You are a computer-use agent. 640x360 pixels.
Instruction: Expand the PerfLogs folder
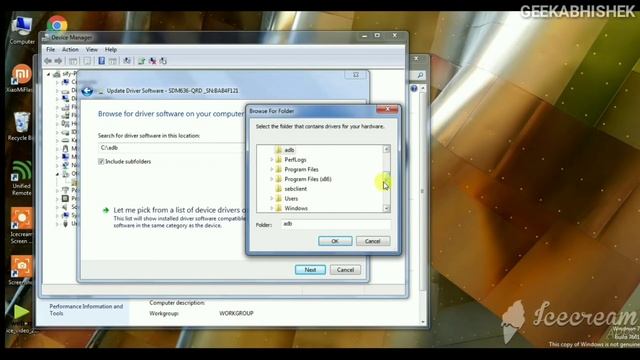[271, 160]
